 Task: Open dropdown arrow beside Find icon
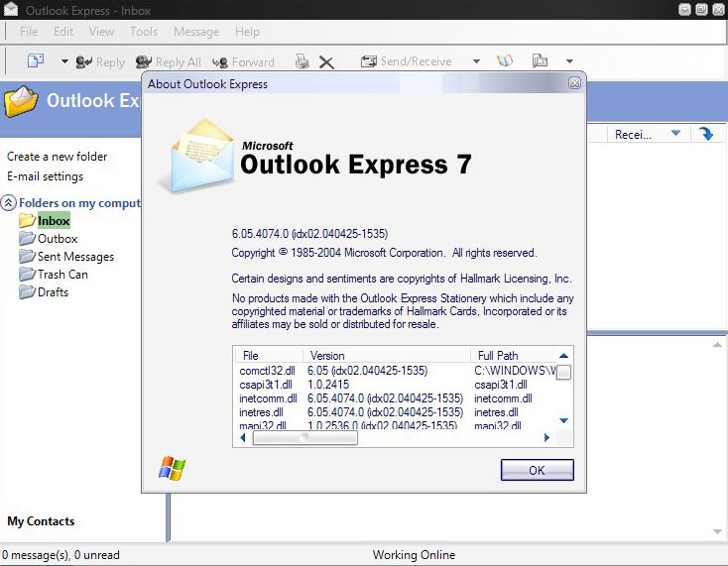click(x=569, y=61)
